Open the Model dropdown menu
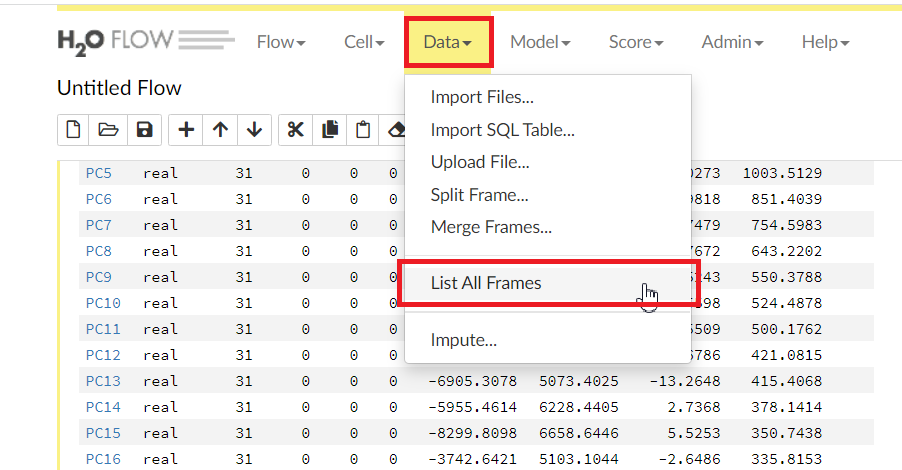Viewport: 902px width, 470px height. [x=540, y=42]
